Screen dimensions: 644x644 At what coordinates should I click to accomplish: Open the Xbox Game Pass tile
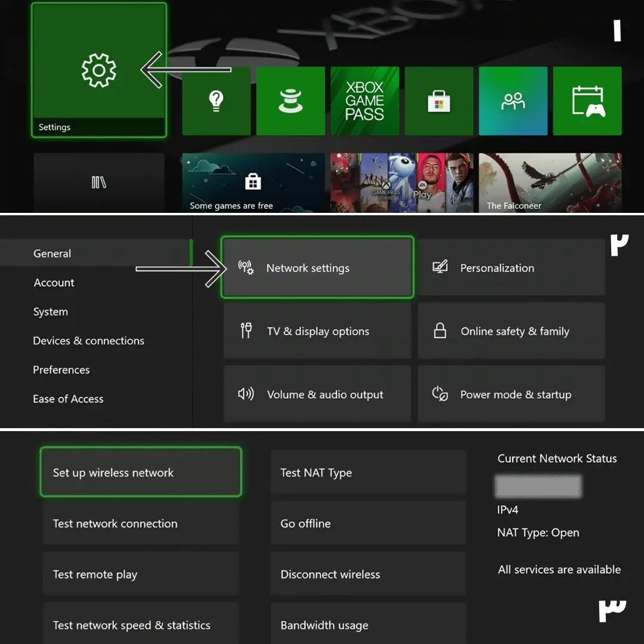(x=365, y=101)
